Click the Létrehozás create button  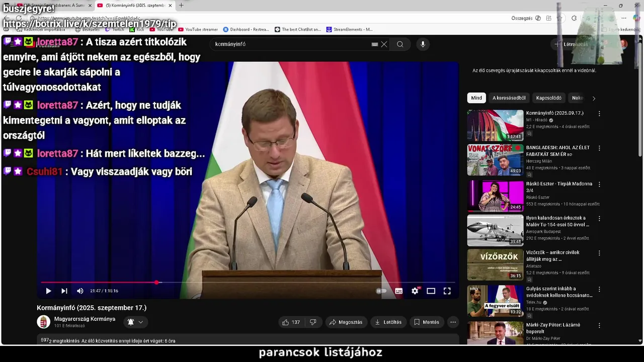coord(571,44)
